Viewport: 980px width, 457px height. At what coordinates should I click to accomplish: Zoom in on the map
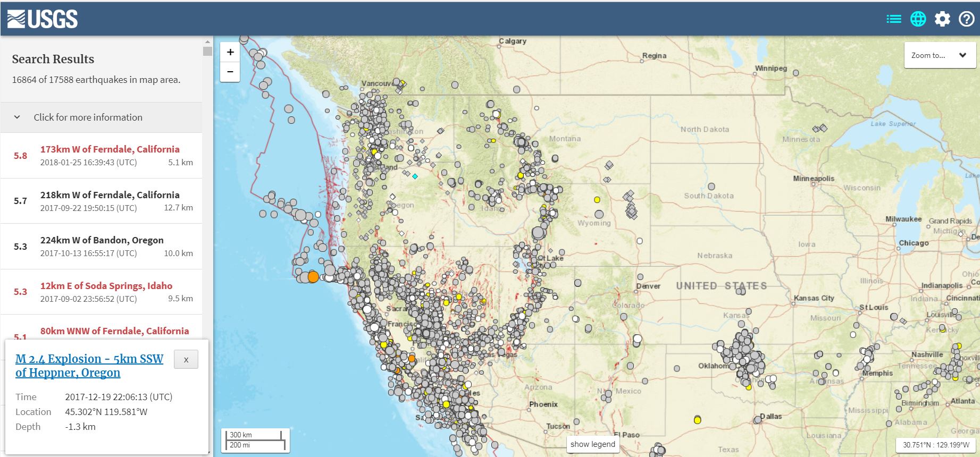(x=230, y=52)
